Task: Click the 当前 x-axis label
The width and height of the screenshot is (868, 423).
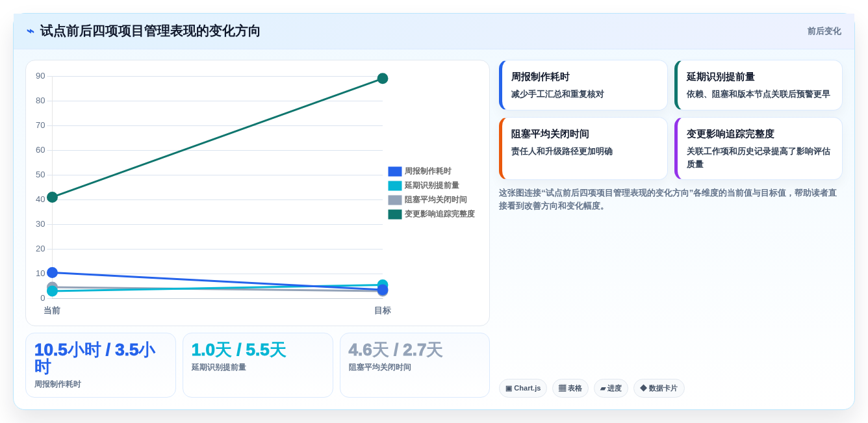Action: point(52,311)
